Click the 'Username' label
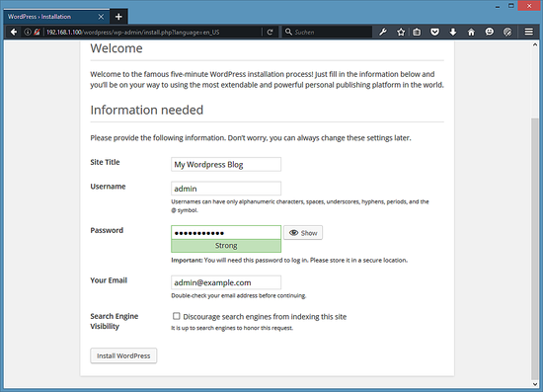Viewport: 543px width, 392px height. click(108, 187)
